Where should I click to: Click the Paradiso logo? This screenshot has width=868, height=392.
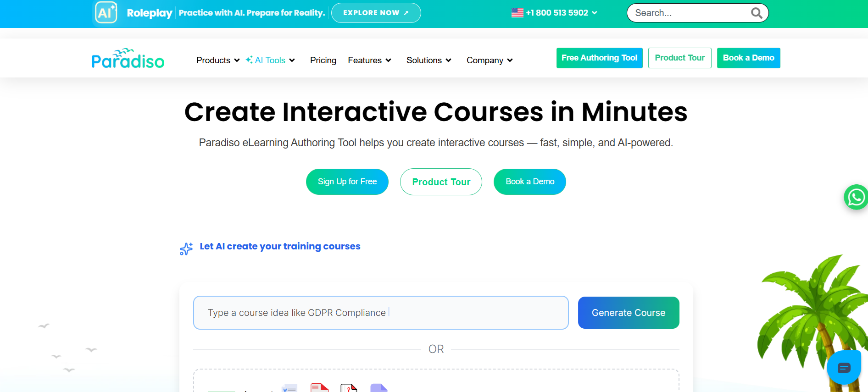click(128, 58)
